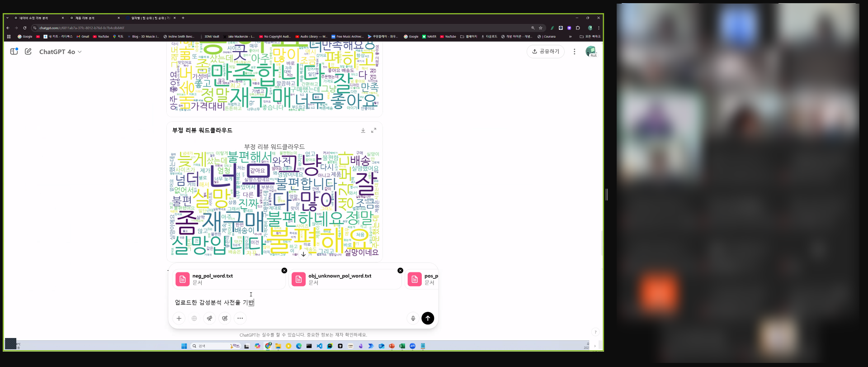
Task: Open Microsoft Edge from the taskbar
Action: coord(299,346)
